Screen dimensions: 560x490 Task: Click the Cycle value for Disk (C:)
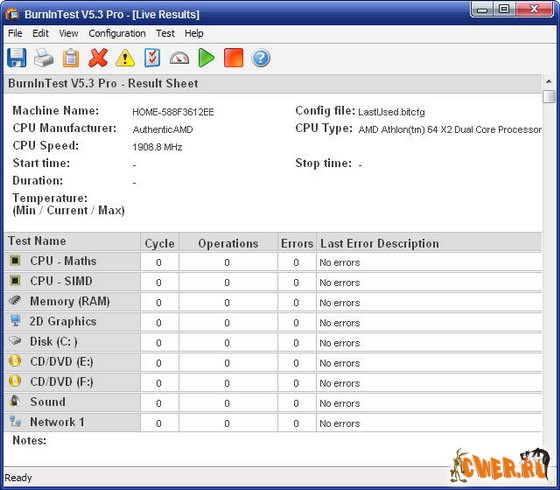(159, 343)
